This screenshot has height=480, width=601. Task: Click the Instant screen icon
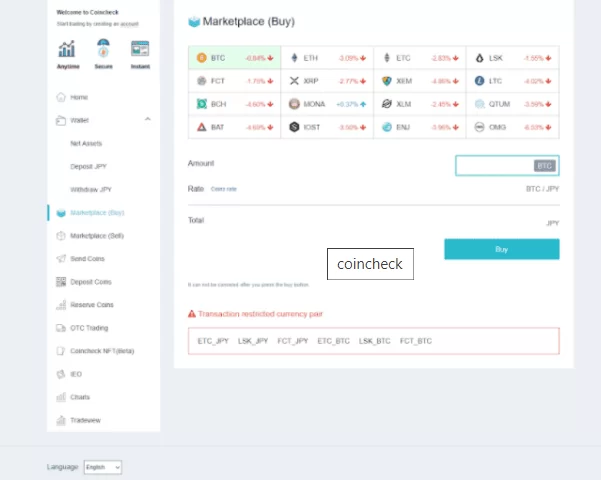point(140,49)
